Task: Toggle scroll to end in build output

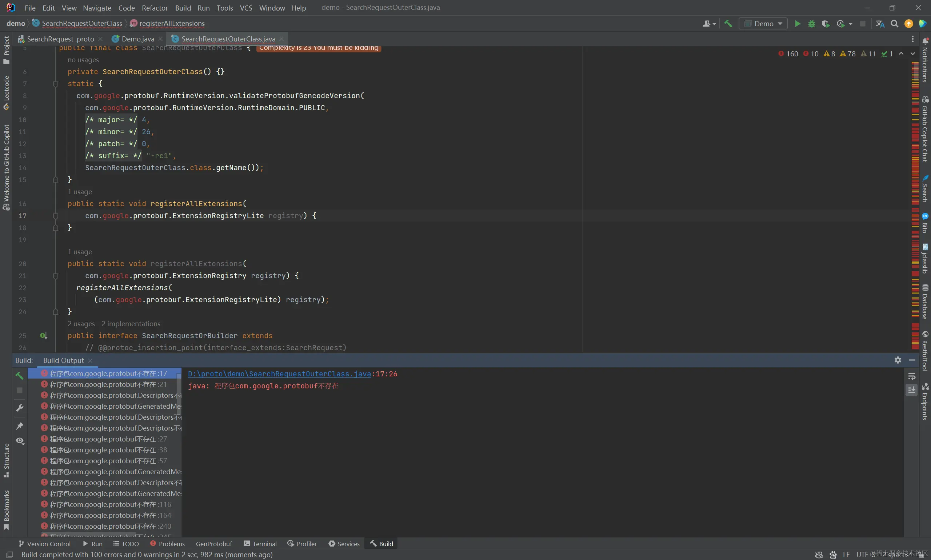Action: point(911,390)
